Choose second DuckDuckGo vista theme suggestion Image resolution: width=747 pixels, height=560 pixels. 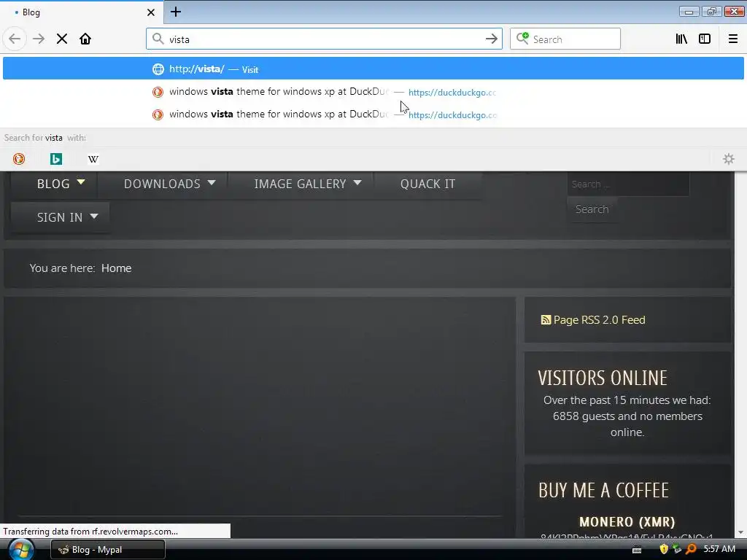pos(373,114)
